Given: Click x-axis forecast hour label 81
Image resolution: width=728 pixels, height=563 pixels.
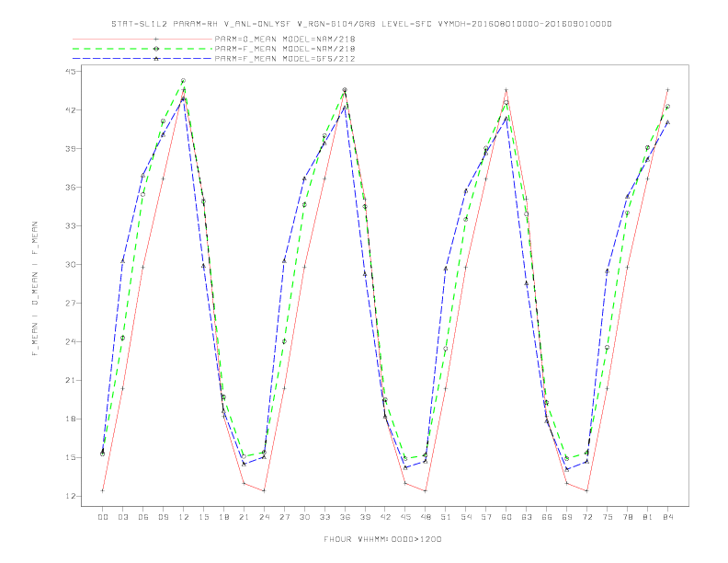Looking at the screenshot, I should click(x=648, y=517).
